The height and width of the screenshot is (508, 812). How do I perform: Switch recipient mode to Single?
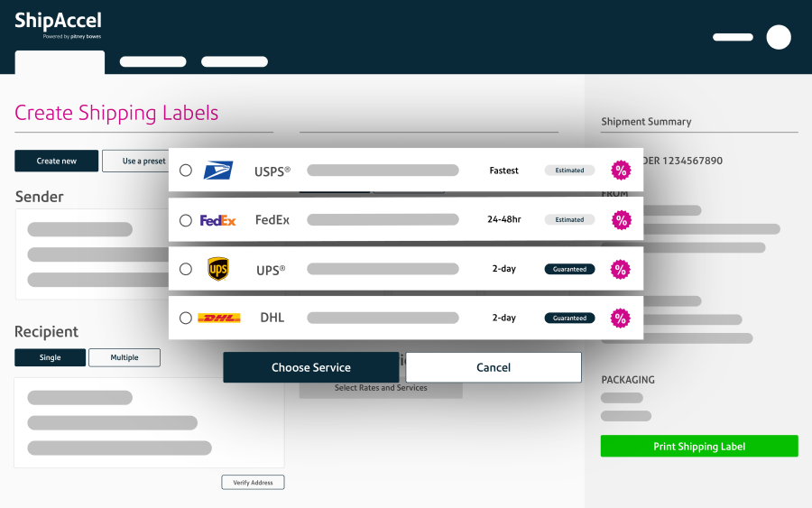click(51, 357)
